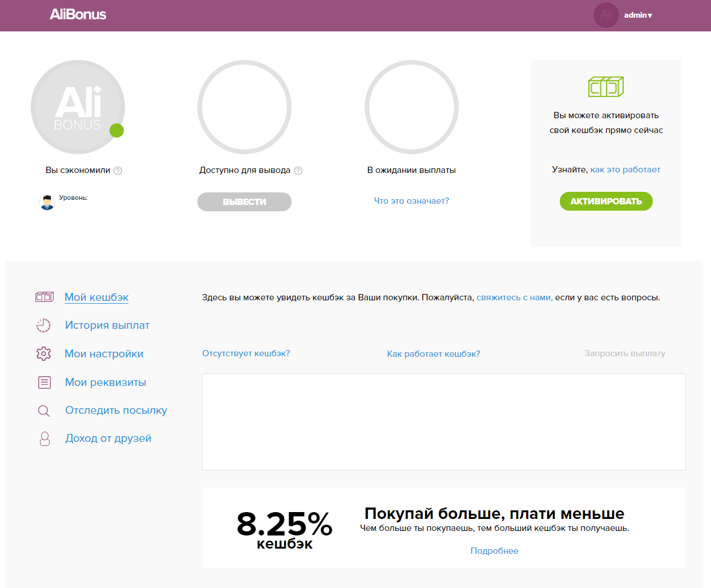The width and height of the screenshot is (711, 588).
Task: Click 'Запросить выплату' link
Action: 625,353
